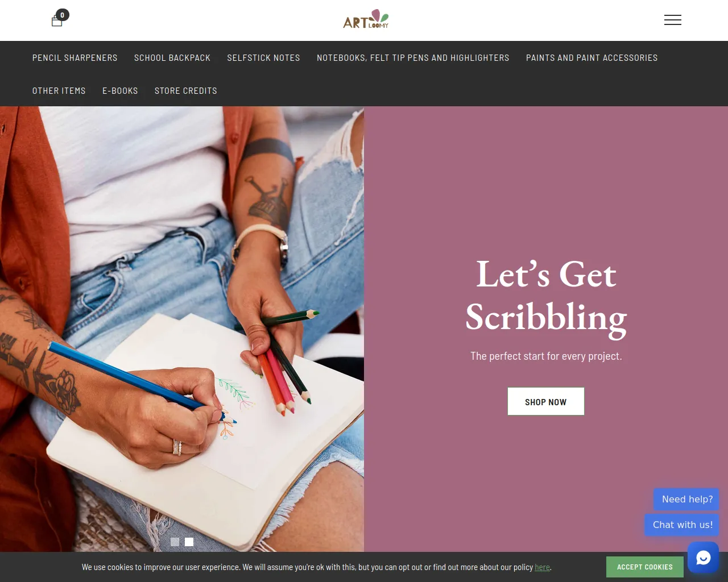
Task: Open the hamburger menu icon
Action: pyautogui.click(x=673, y=20)
